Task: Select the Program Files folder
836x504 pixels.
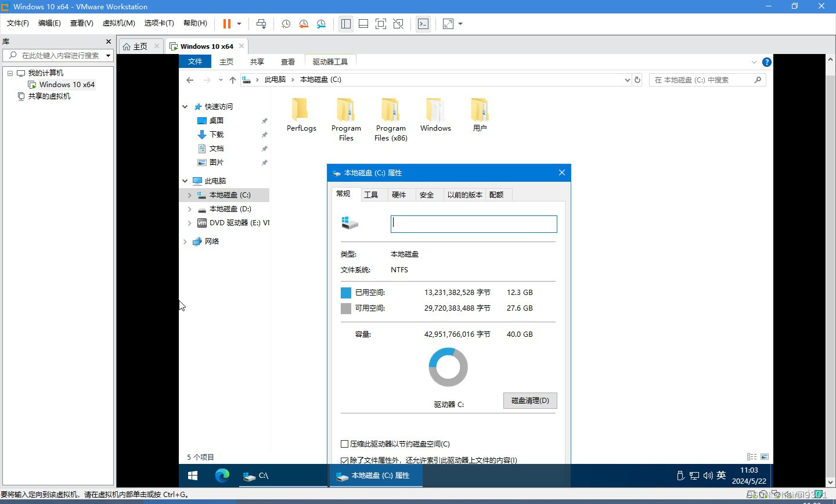Action: click(346, 120)
